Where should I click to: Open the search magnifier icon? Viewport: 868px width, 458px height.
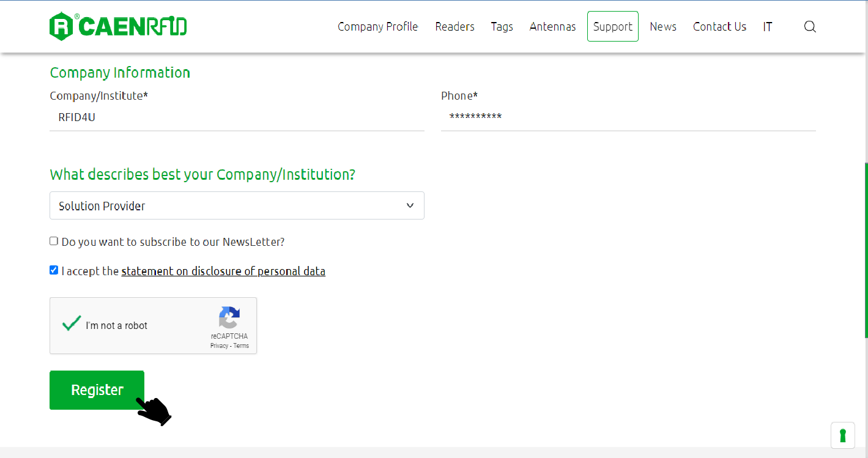pos(810,26)
